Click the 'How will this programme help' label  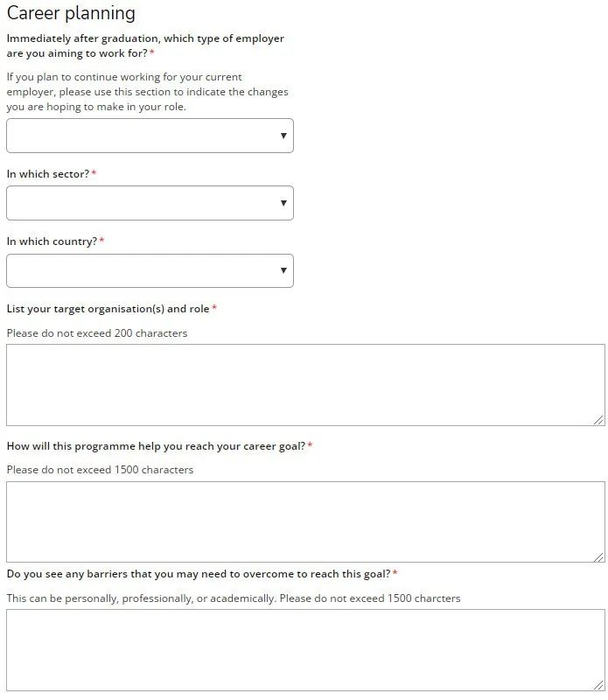tap(156, 446)
